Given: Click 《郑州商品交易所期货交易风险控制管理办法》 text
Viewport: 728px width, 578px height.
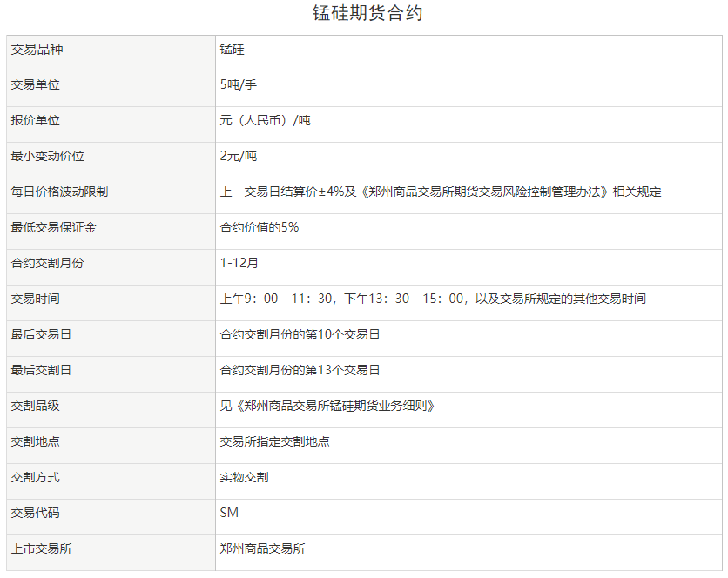Looking at the screenshot, I should point(483,192).
